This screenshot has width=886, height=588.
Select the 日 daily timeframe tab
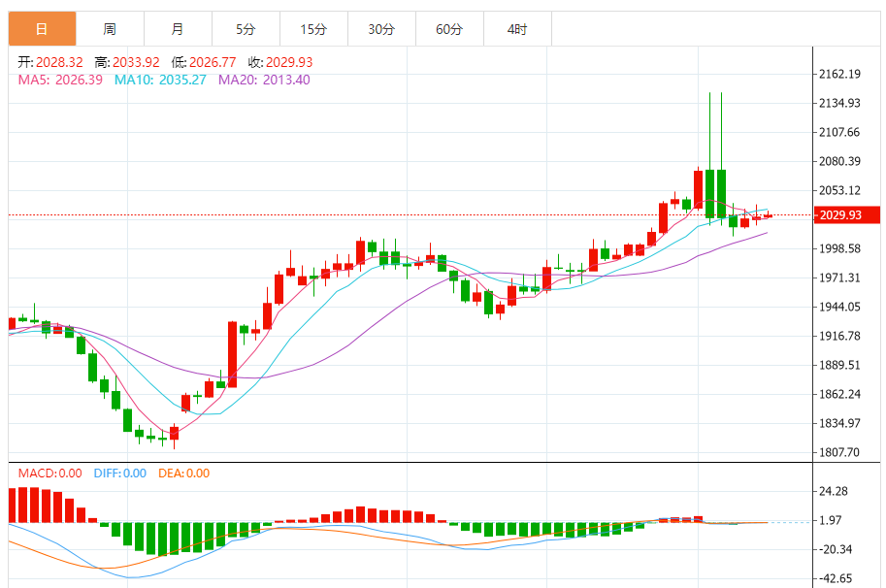[42, 29]
